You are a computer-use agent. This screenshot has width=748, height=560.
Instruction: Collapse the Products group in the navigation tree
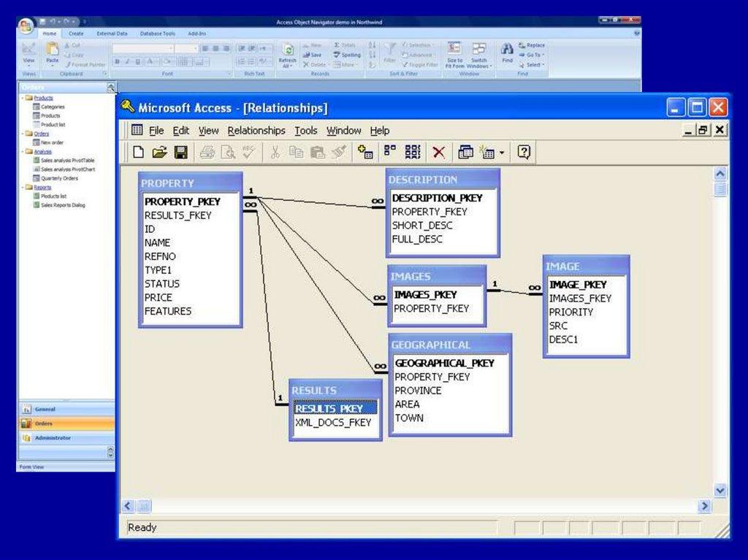tap(23, 98)
